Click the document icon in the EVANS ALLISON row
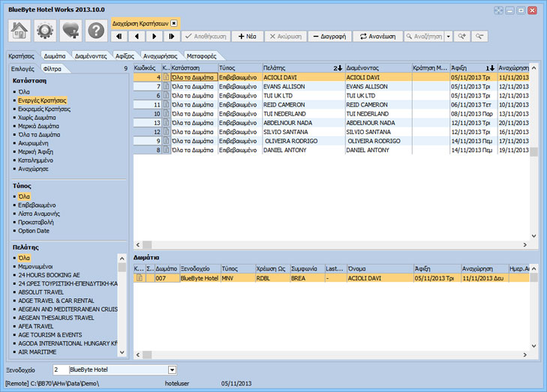 tap(167, 86)
